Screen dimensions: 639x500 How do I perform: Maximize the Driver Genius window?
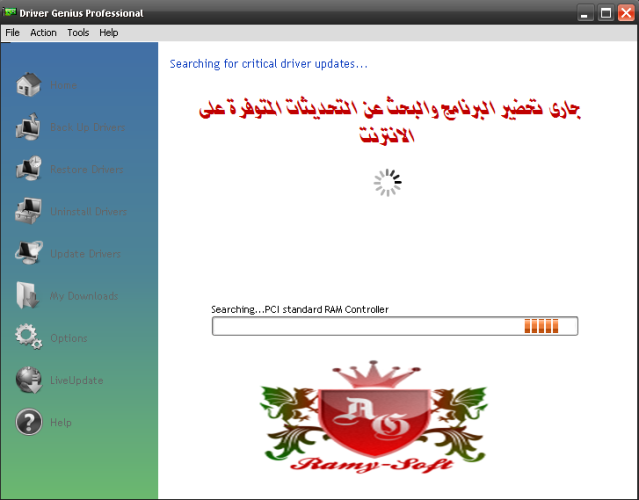606,13
